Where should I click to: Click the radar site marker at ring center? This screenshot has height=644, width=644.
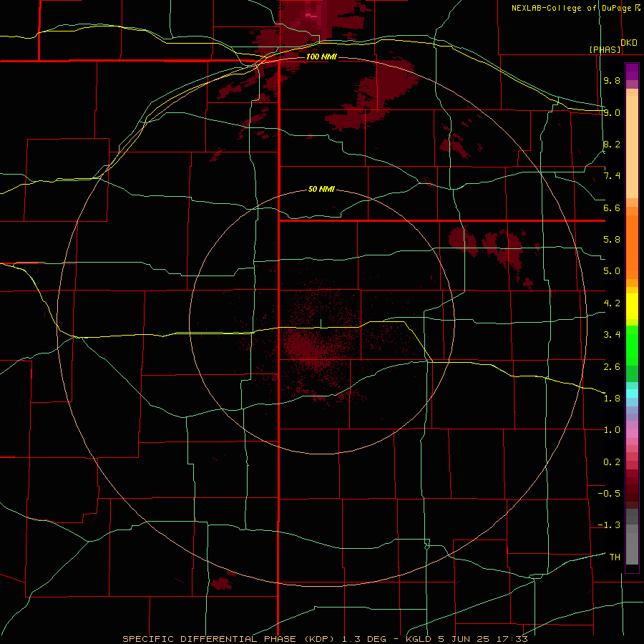(x=321, y=323)
